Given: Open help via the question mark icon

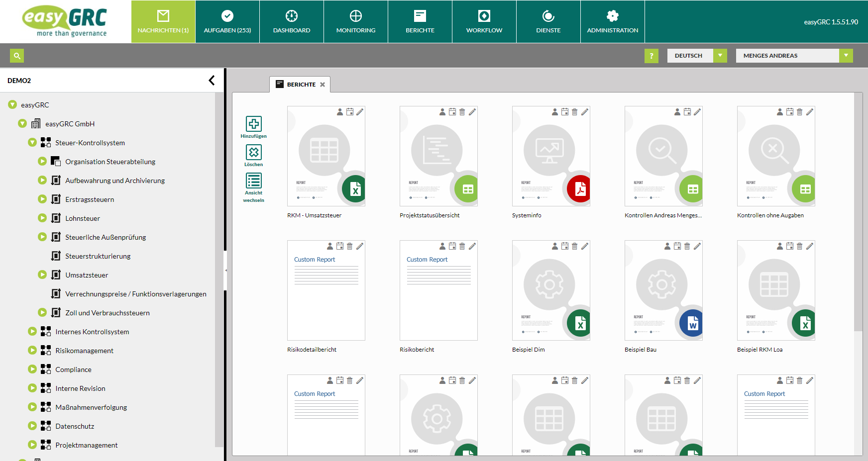Looking at the screenshot, I should pyautogui.click(x=651, y=56).
